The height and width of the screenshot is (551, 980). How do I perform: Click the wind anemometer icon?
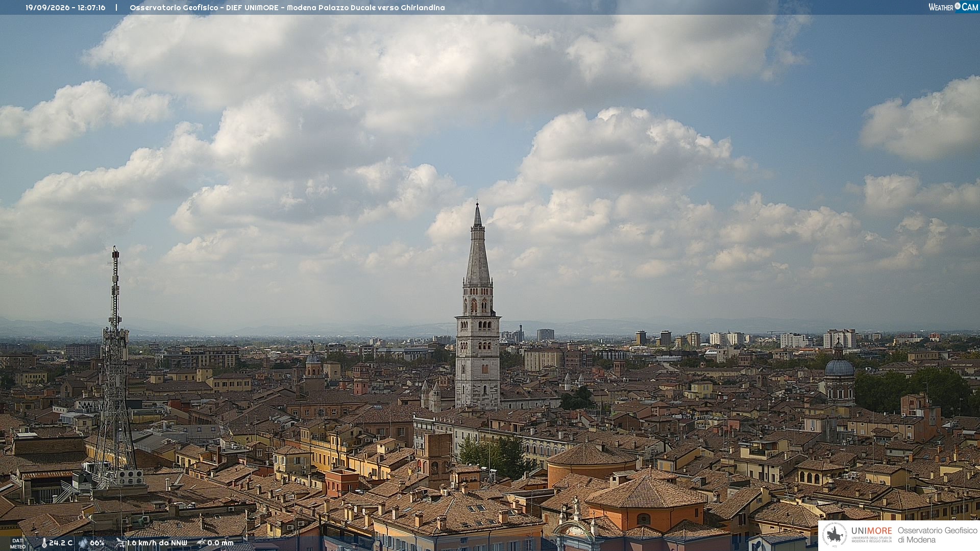[120, 543]
